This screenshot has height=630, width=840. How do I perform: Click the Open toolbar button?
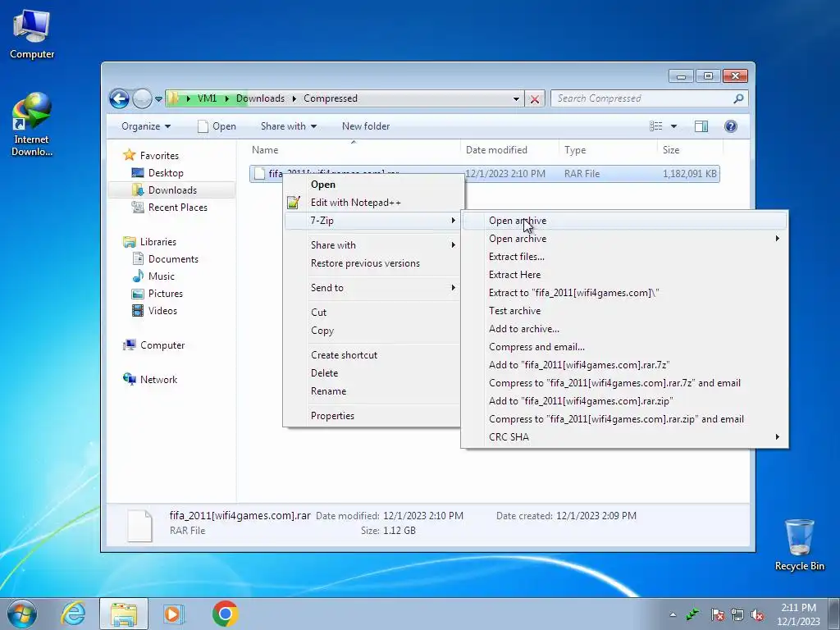[217, 126]
